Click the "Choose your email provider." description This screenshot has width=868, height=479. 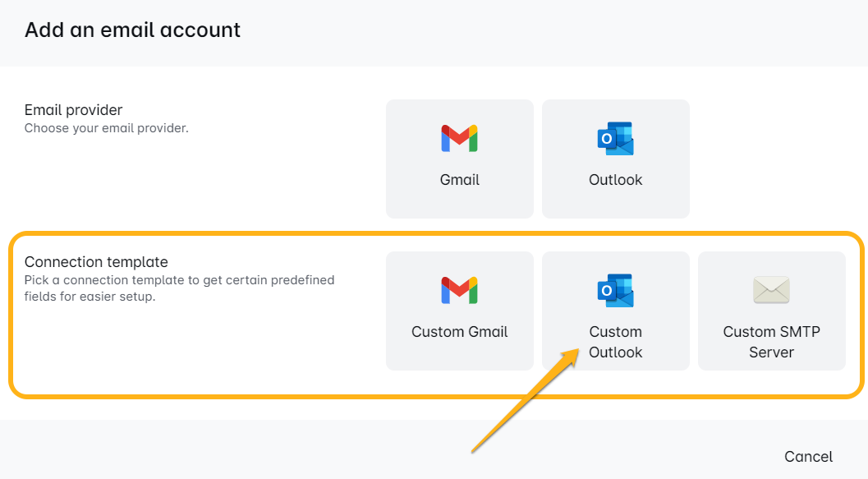[106, 128]
